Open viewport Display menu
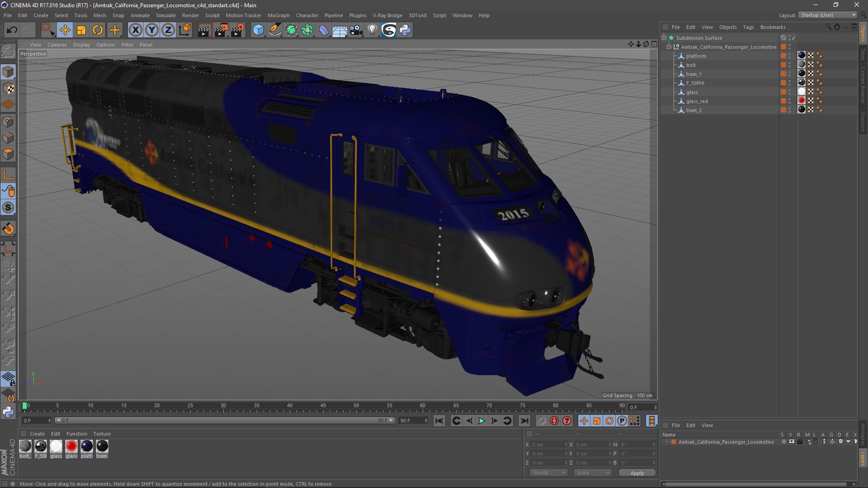The width and height of the screenshot is (868, 488). tap(81, 45)
